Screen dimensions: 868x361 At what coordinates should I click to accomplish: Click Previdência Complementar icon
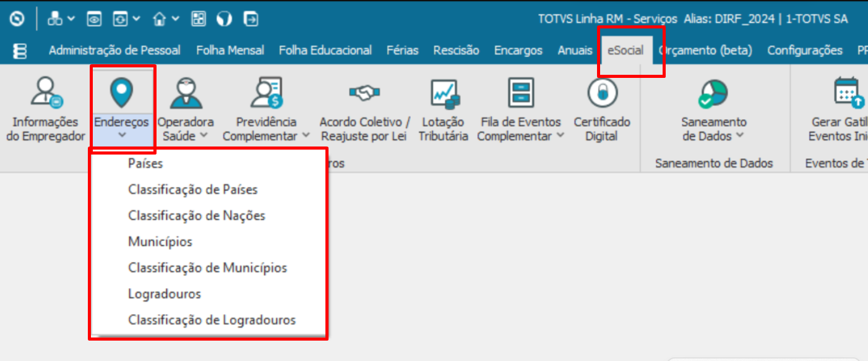[267, 93]
